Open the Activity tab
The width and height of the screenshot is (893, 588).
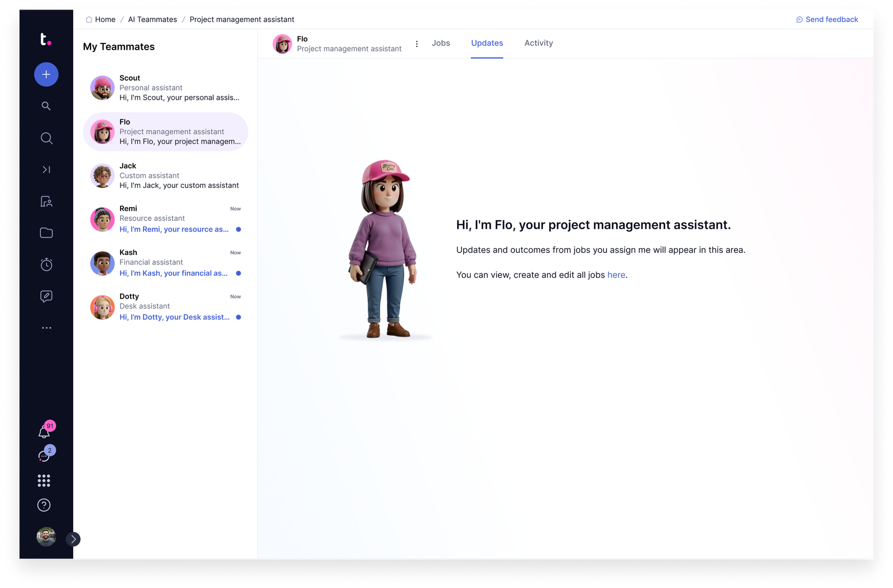(x=539, y=44)
